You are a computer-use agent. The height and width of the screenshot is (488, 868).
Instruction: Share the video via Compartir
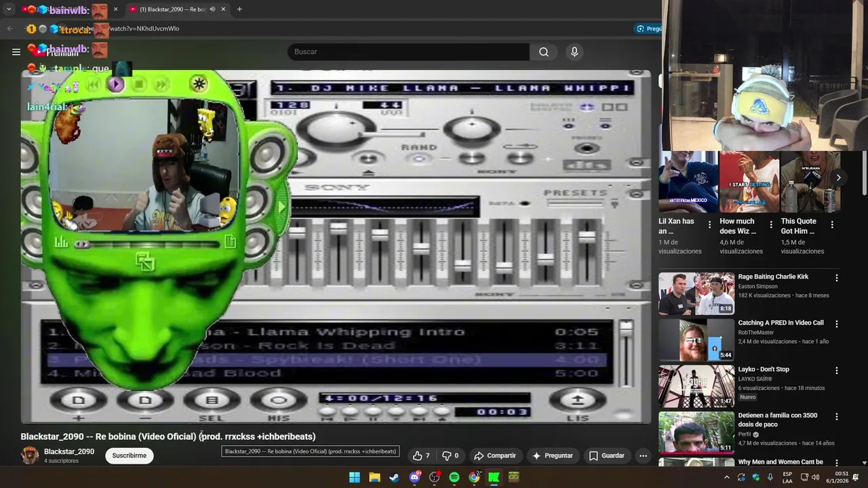coord(495,455)
